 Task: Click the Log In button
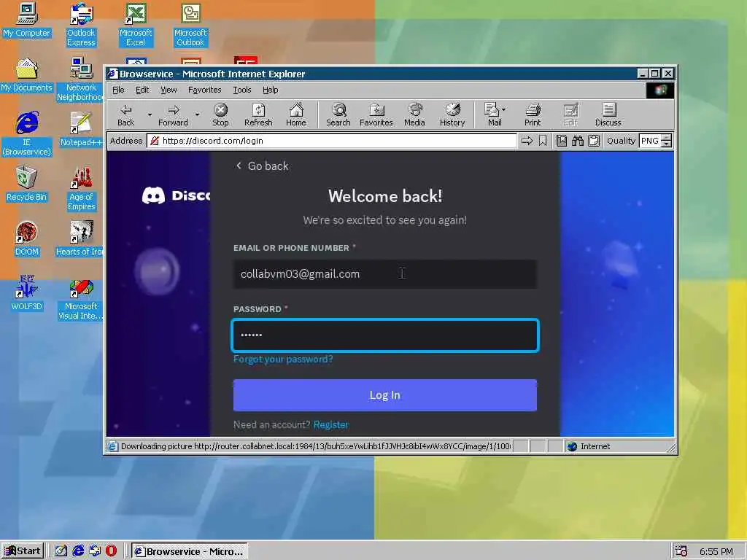pos(385,395)
